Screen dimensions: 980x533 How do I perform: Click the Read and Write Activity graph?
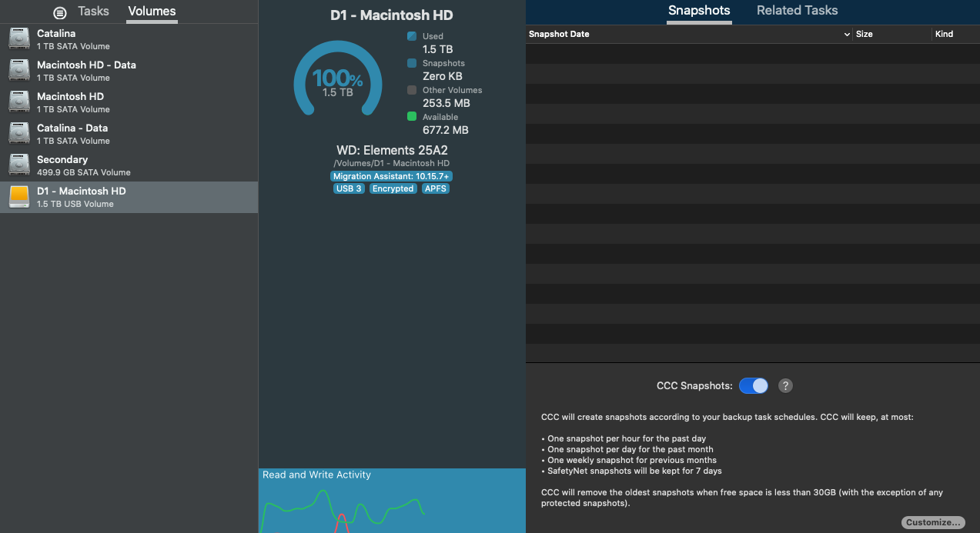coord(392,501)
